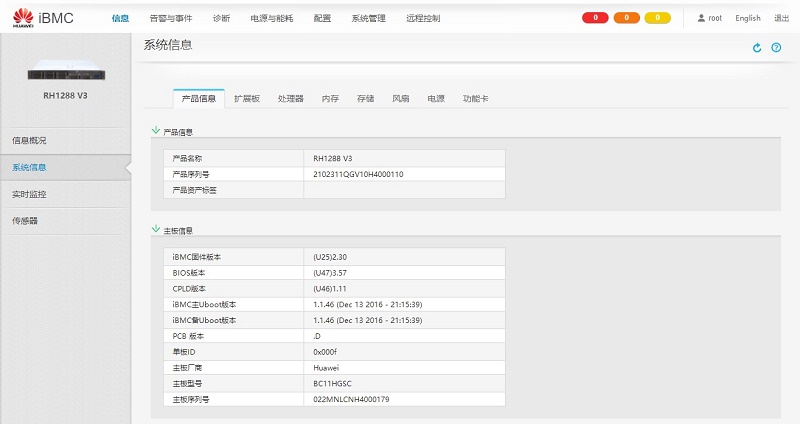Refresh the system information page

757,47
